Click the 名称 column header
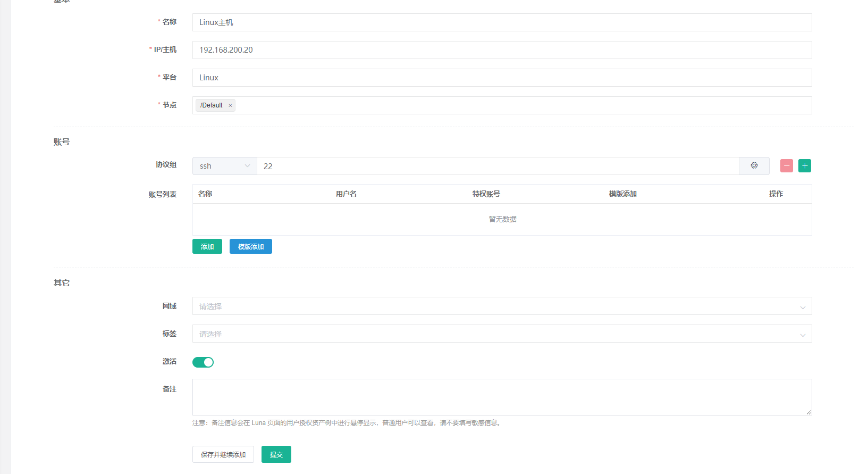The width and height of the screenshot is (868, 474). pyautogui.click(x=205, y=194)
